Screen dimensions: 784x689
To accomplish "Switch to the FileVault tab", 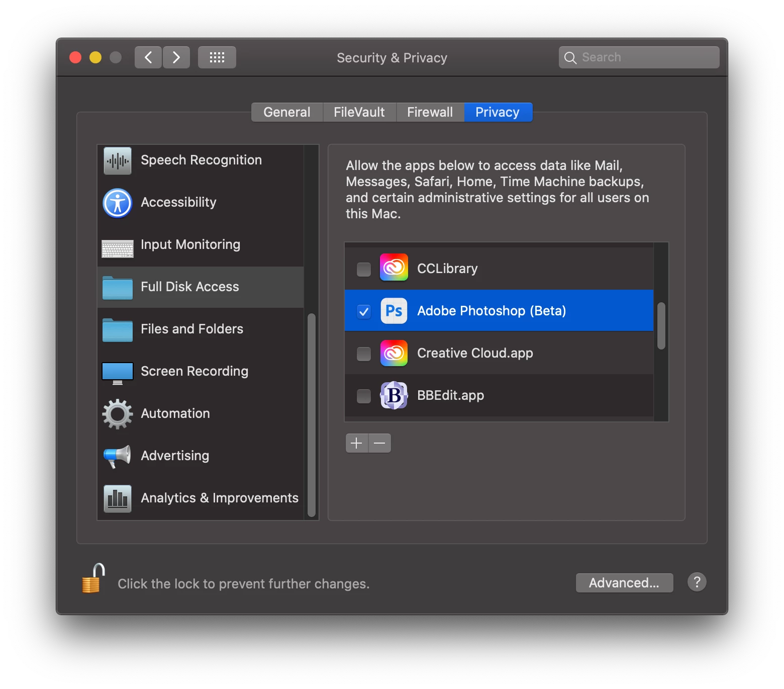I will point(359,112).
